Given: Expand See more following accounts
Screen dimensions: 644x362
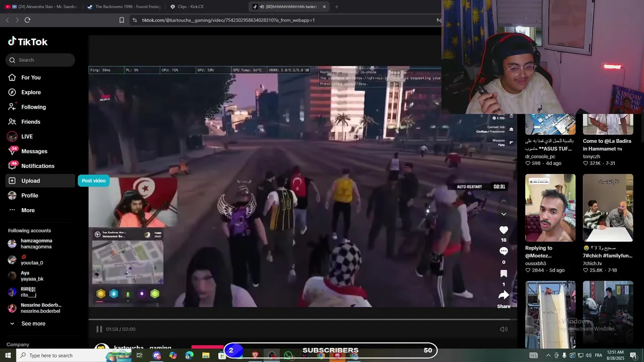Looking at the screenshot, I should (x=33, y=324).
